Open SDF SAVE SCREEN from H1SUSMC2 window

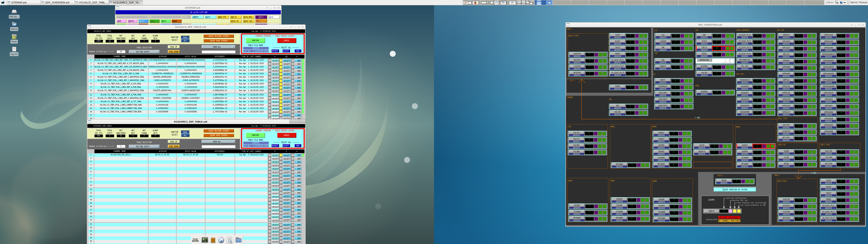coord(219,136)
